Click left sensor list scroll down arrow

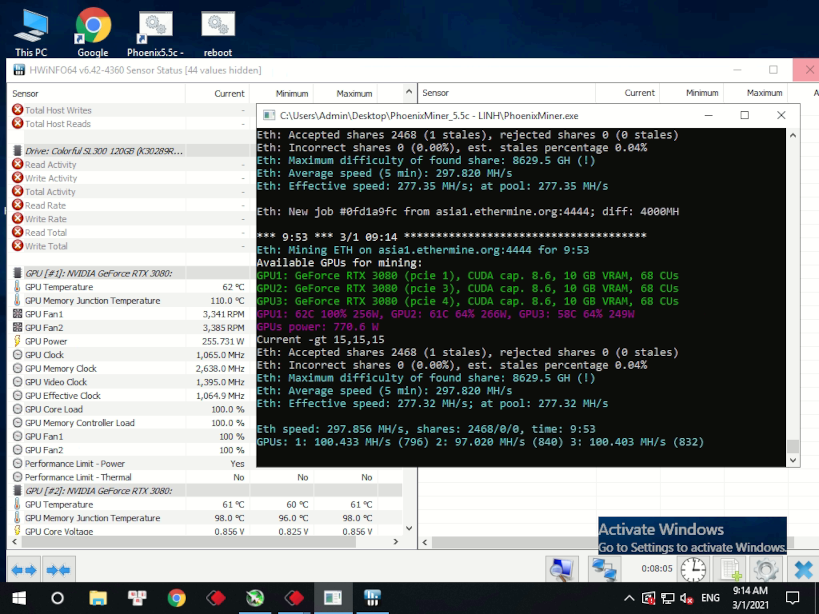[409, 528]
